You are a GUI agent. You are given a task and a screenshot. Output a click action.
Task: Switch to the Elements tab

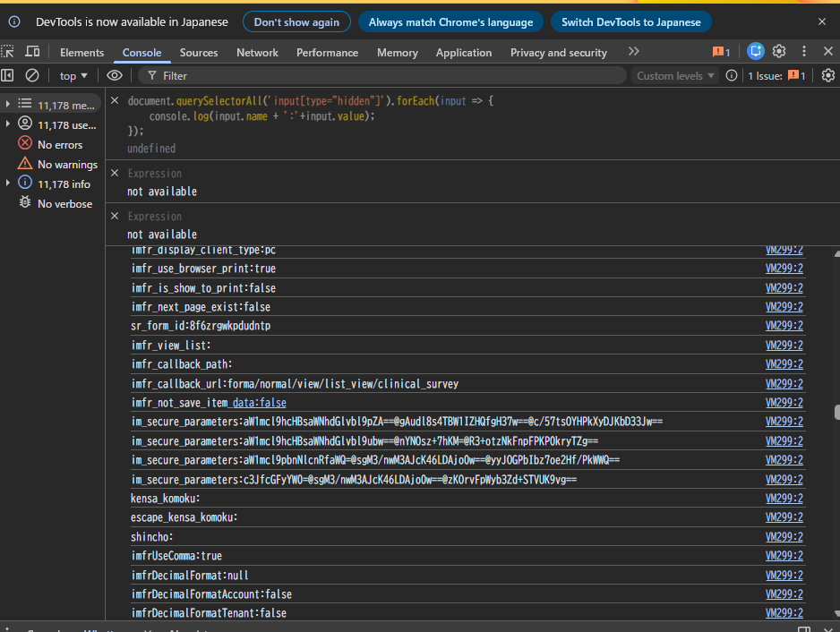[x=81, y=53]
